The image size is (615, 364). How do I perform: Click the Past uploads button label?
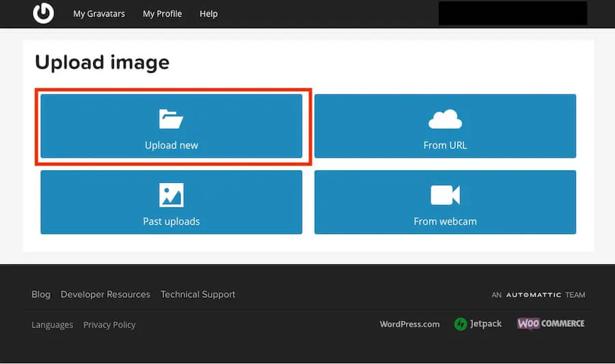click(x=172, y=221)
